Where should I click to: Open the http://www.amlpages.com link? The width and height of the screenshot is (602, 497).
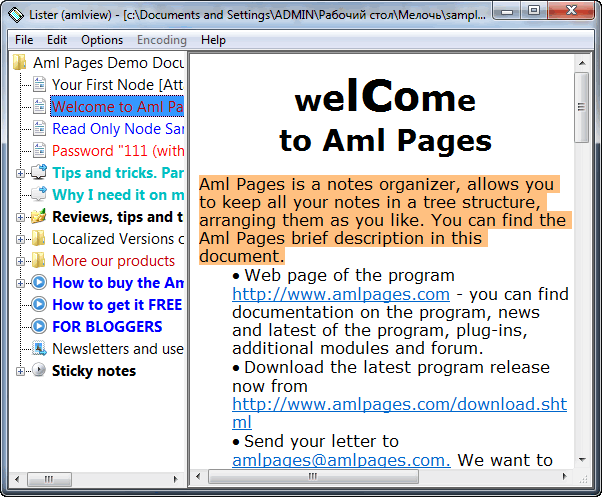[x=341, y=294]
